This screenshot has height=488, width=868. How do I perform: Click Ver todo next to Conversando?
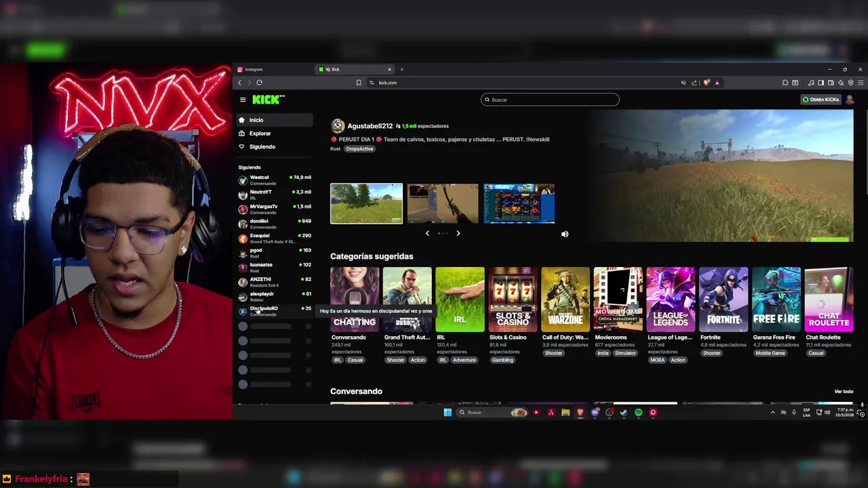click(844, 392)
